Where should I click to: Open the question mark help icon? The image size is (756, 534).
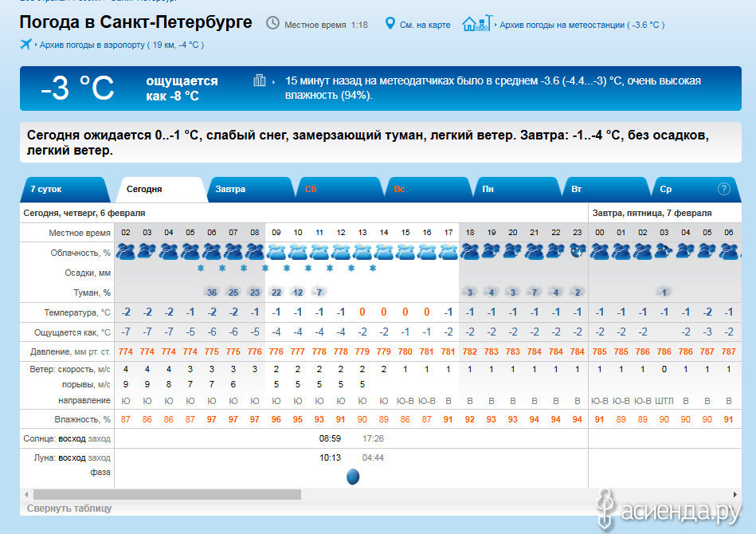[x=723, y=189]
